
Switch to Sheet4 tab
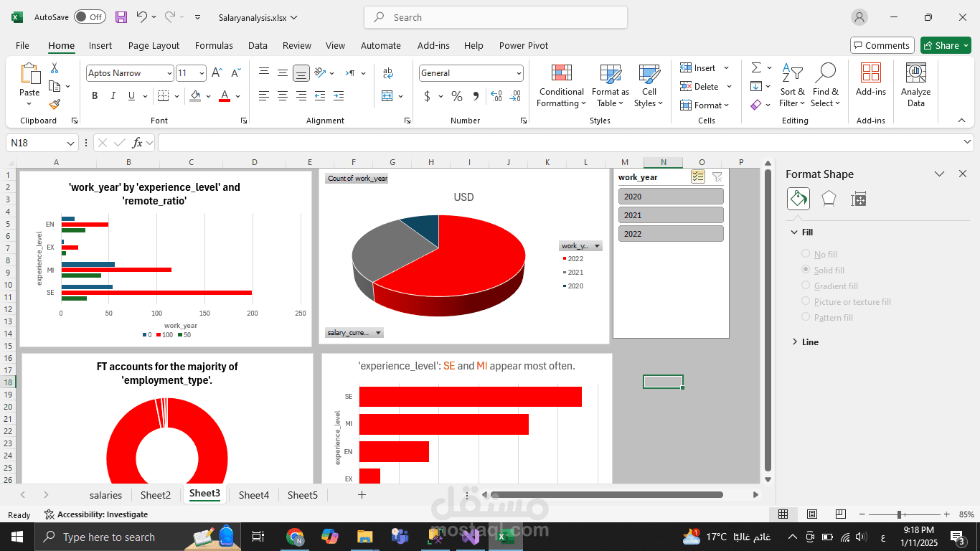tap(254, 495)
